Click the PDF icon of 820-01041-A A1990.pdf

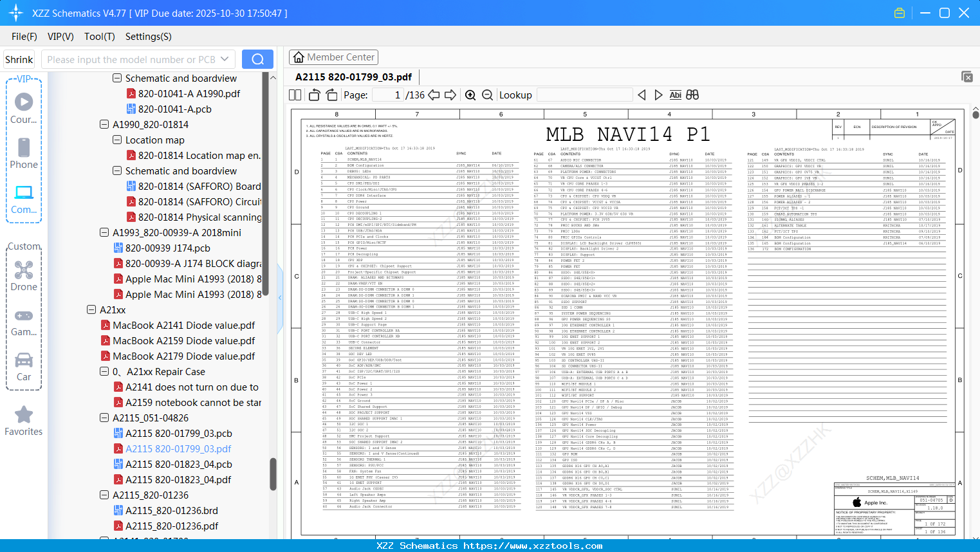(131, 94)
